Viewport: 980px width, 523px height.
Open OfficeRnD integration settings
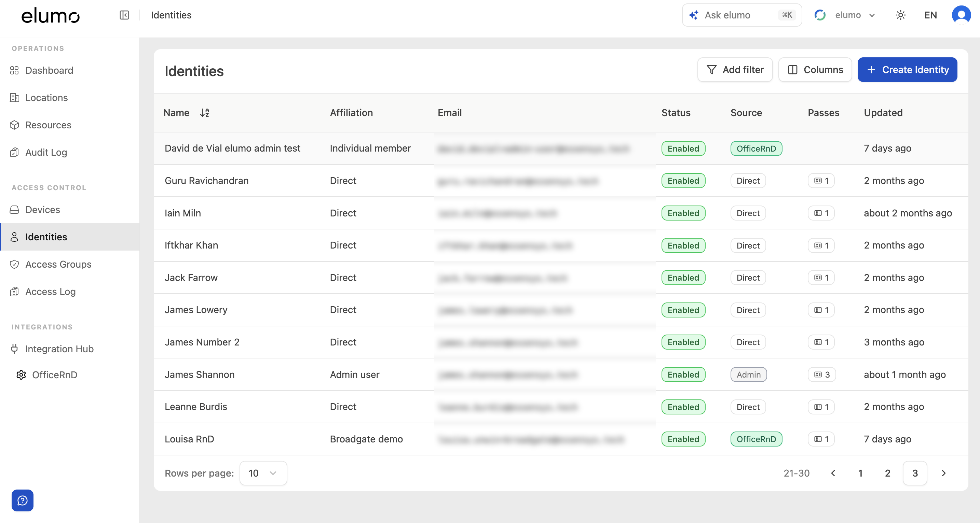click(70, 375)
